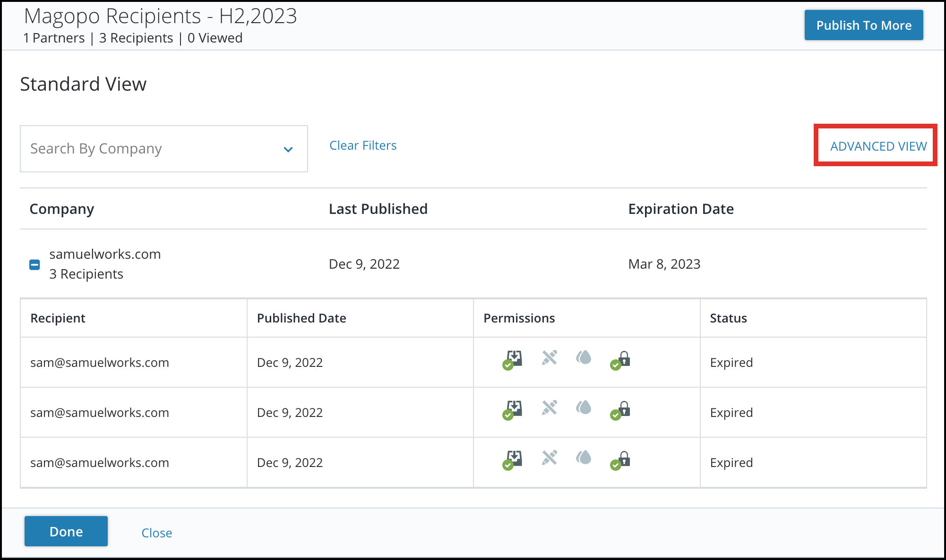Click the Recipient column header
Image resolution: width=946 pixels, height=560 pixels.
[x=58, y=318]
